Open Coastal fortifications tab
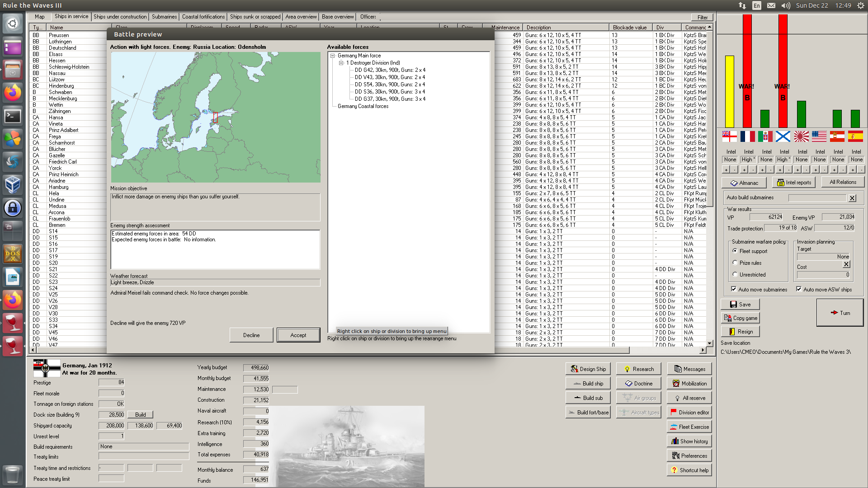This screenshot has height=488, width=868. pos(203,17)
